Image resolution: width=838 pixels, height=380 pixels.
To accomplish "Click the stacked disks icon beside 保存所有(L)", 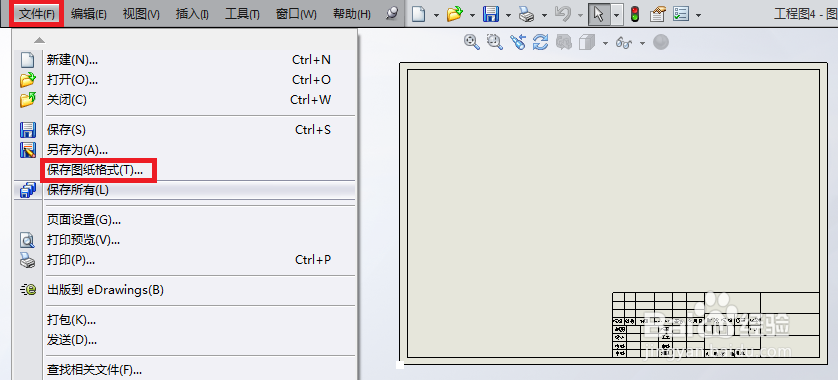I will click(x=27, y=190).
